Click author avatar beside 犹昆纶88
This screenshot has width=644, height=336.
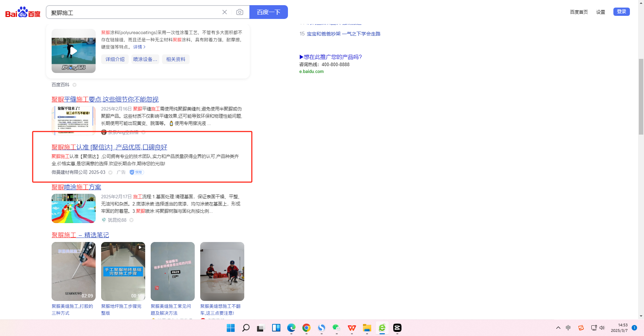(x=104, y=220)
